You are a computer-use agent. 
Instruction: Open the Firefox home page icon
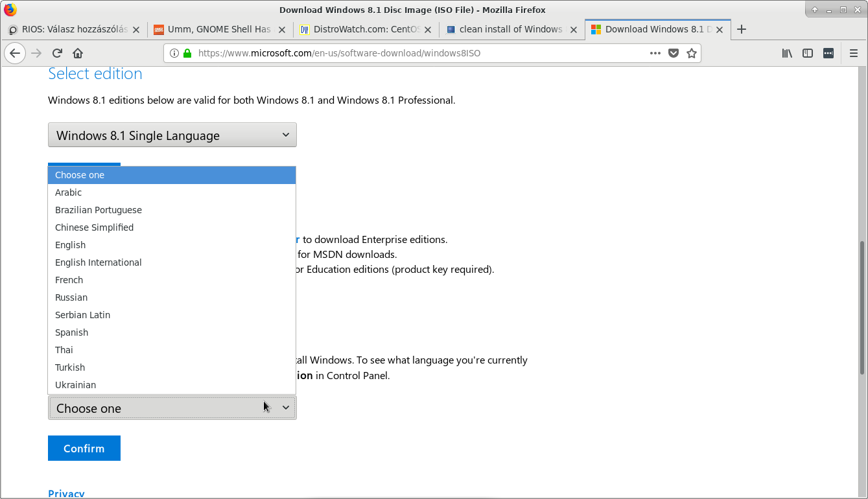click(78, 53)
